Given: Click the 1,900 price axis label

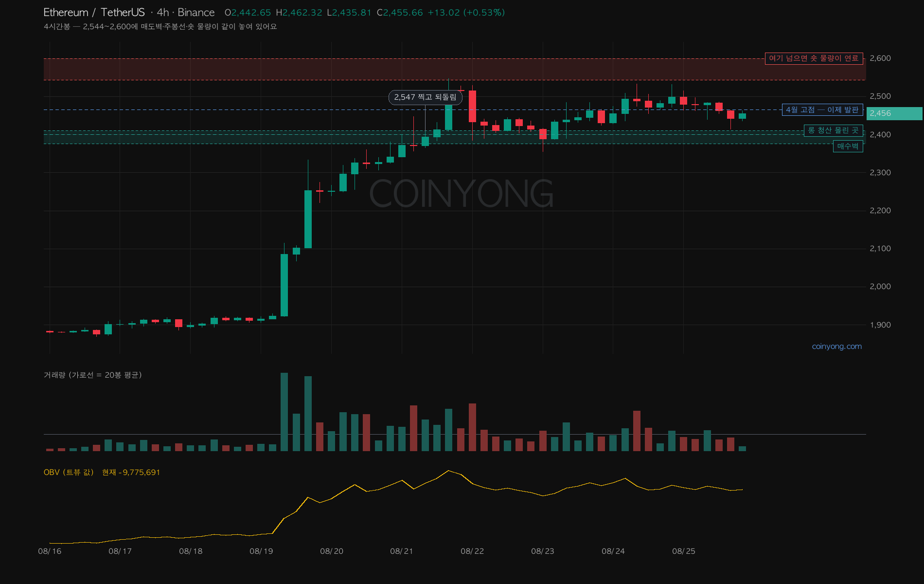Looking at the screenshot, I should 880,325.
